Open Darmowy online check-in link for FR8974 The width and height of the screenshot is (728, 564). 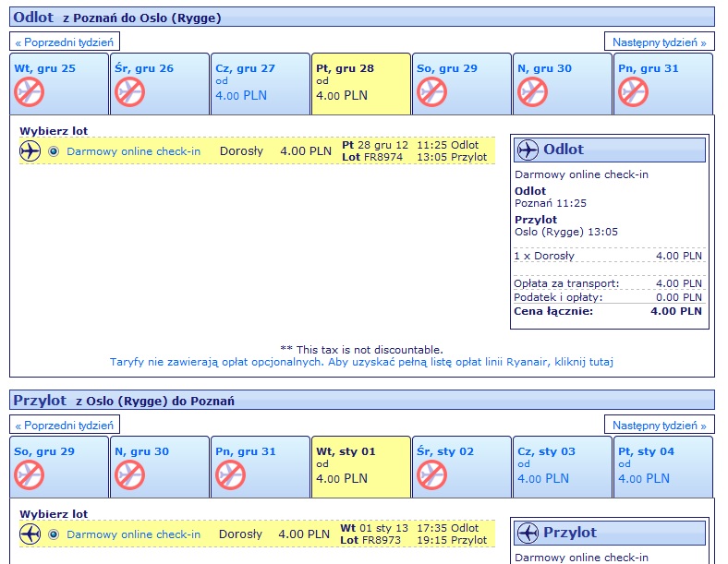(134, 151)
